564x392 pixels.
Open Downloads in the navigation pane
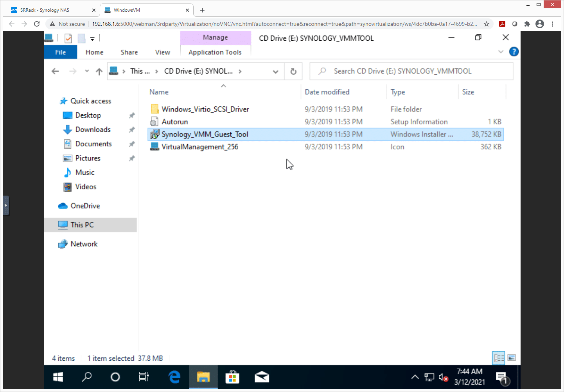point(93,129)
